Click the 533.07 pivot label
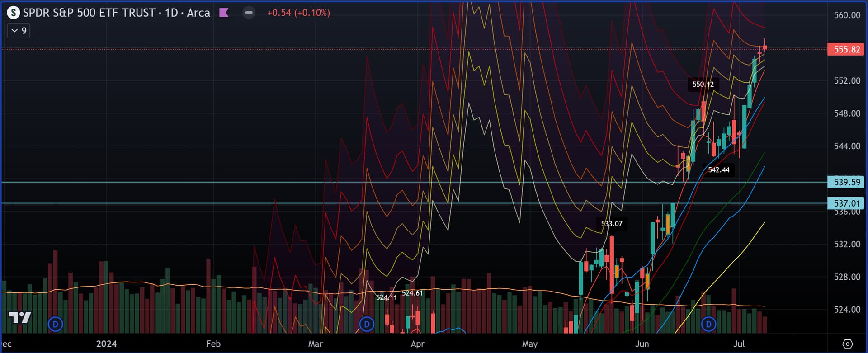Viewport: 868px width, 353px height. click(x=612, y=224)
